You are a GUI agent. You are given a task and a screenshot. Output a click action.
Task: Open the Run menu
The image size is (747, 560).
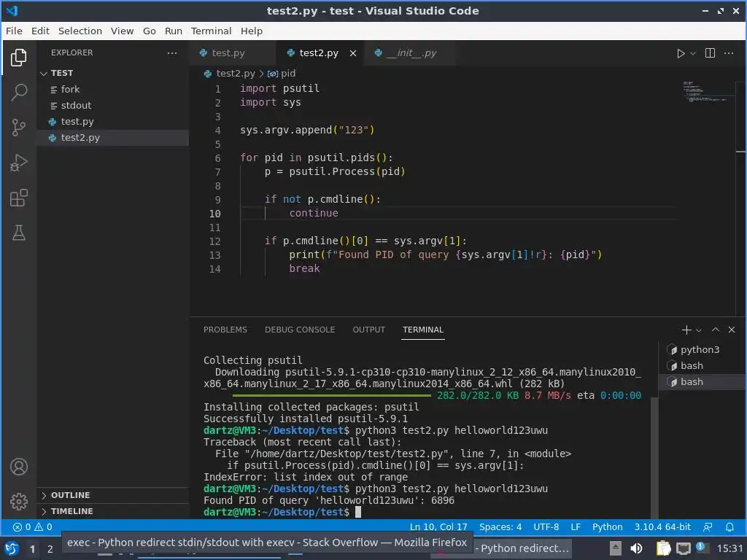pos(174,31)
